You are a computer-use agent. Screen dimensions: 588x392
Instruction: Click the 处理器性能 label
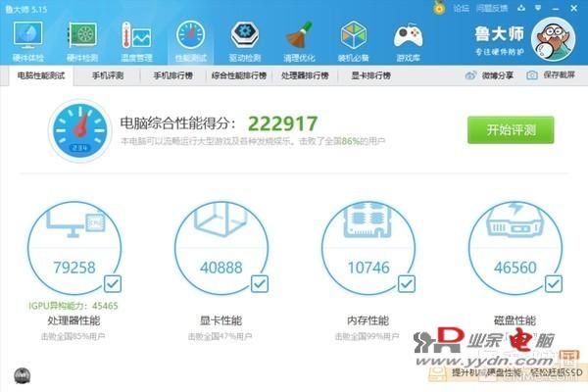tap(73, 320)
